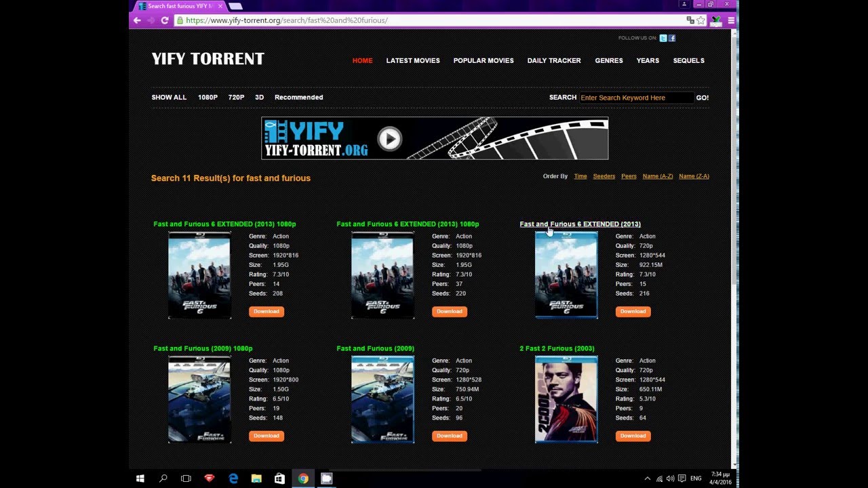Download Fast and Furious 6 1080p with 220 seeds
The image size is (868, 488).
450,312
